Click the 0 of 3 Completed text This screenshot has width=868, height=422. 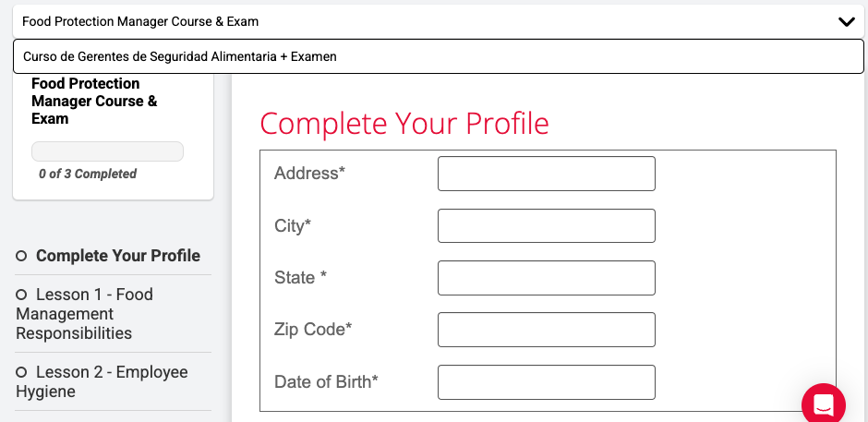88,174
